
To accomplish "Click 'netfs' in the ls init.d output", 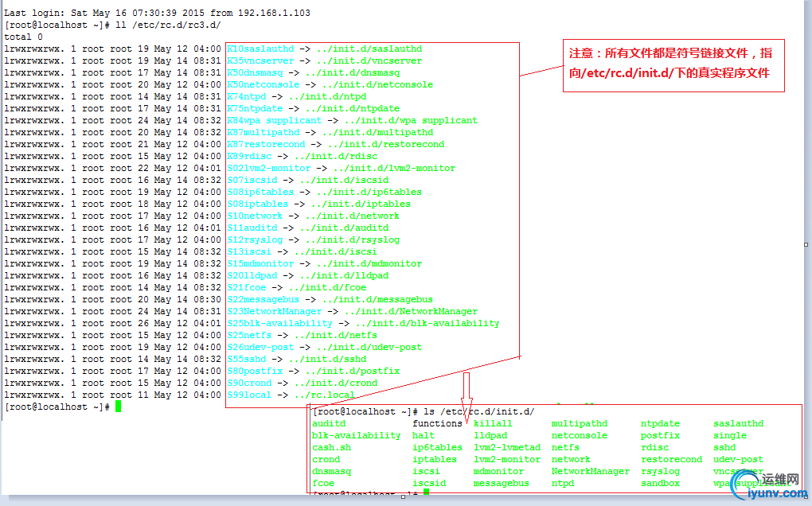I will tap(565, 447).
